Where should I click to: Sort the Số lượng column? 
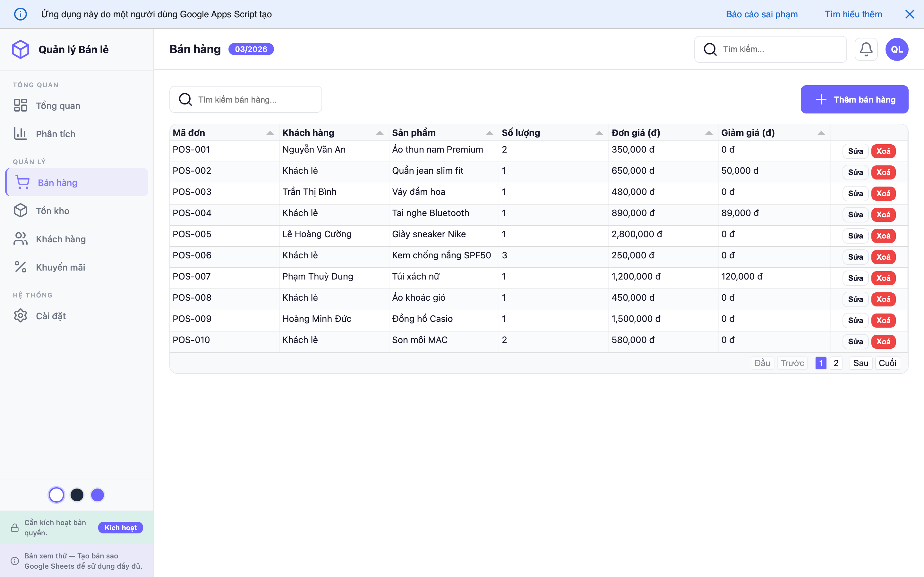coord(599,132)
